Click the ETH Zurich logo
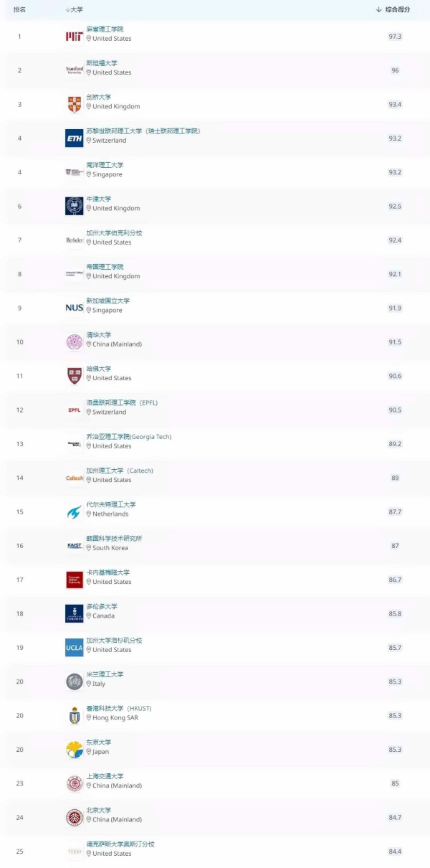 point(74,138)
